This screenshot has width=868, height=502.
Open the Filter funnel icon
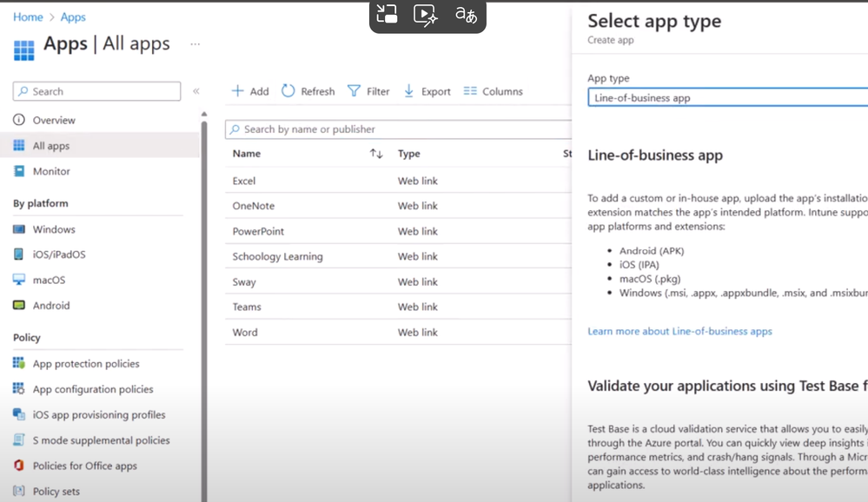coord(354,91)
